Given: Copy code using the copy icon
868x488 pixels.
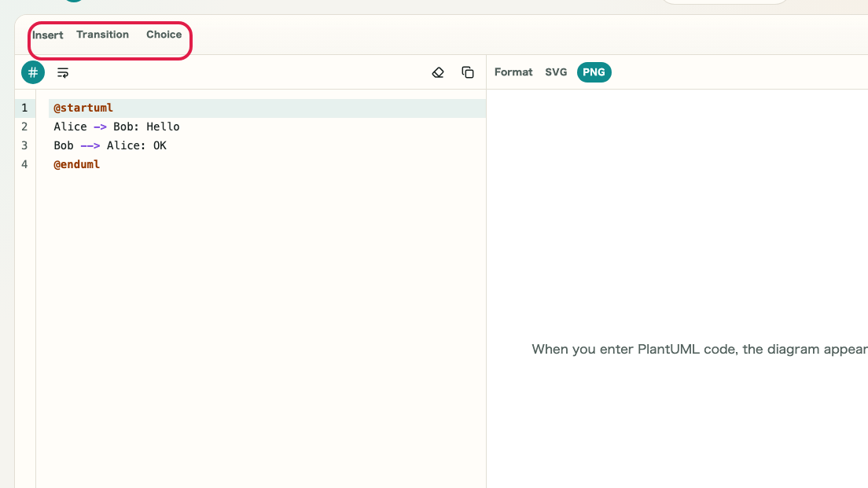Looking at the screenshot, I should pos(468,72).
